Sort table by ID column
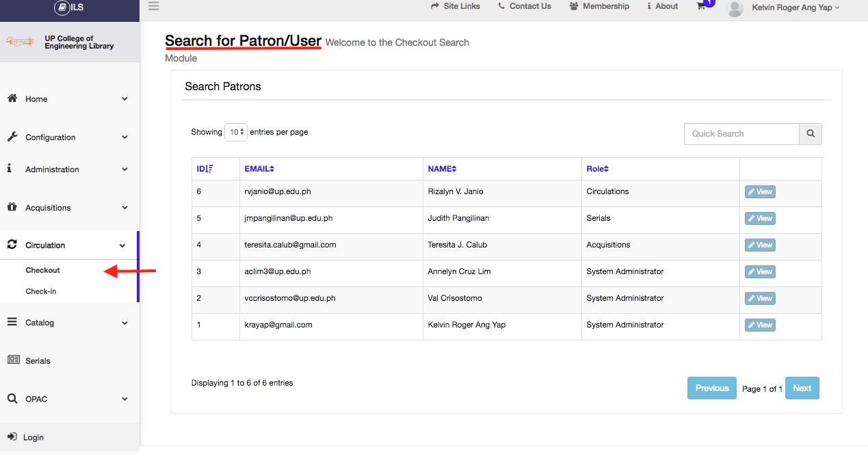 [205, 169]
